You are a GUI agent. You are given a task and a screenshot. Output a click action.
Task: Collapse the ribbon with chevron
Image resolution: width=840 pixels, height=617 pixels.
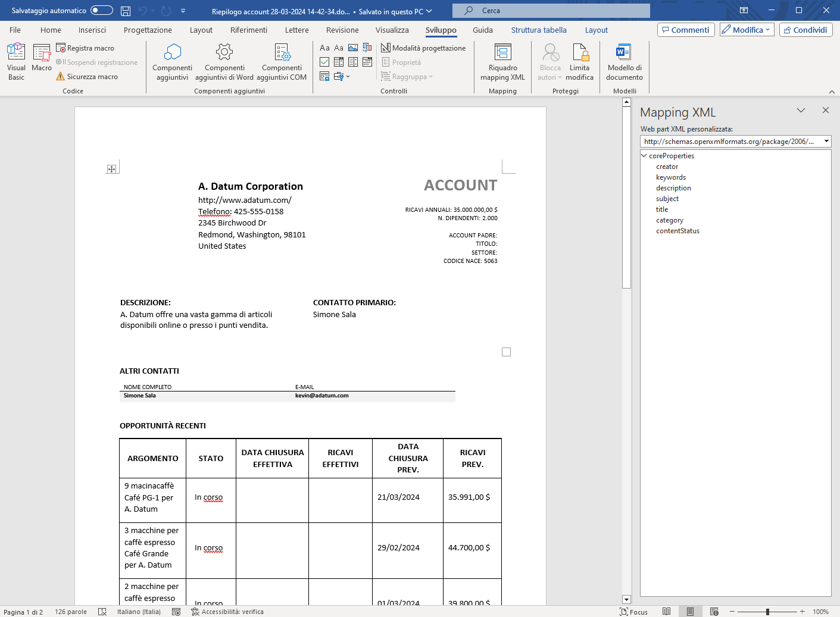tap(832, 92)
